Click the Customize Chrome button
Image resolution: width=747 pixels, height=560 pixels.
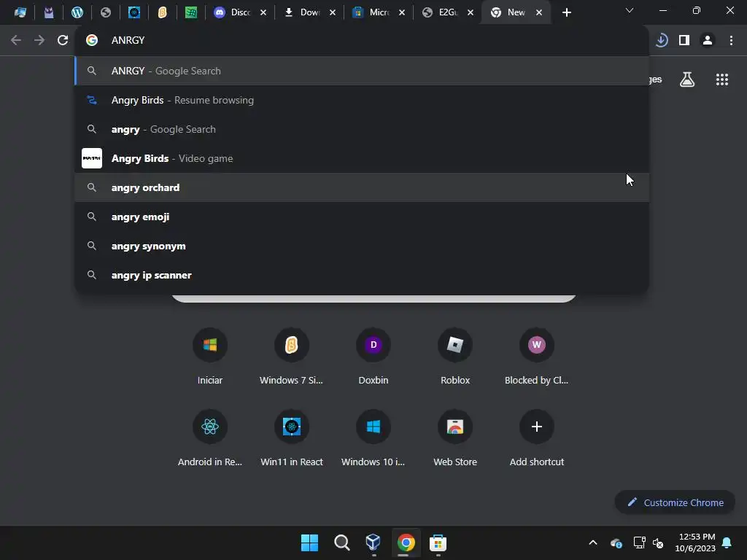point(675,502)
